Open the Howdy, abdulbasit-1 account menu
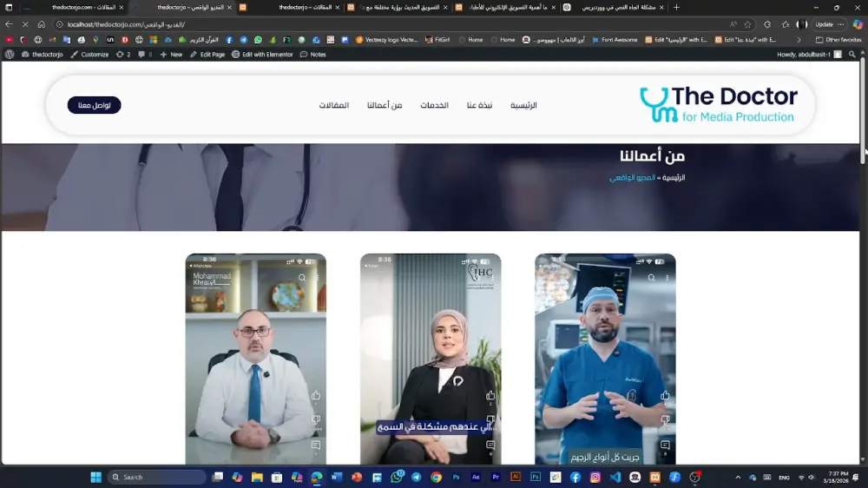This screenshot has width=868, height=488. pyautogui.click(x=809, y=55)
